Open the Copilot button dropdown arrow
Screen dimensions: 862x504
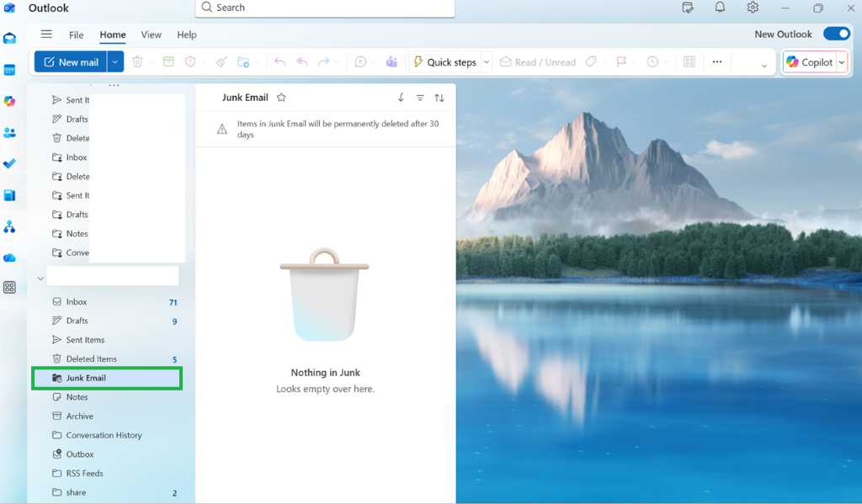click(841, 61)
